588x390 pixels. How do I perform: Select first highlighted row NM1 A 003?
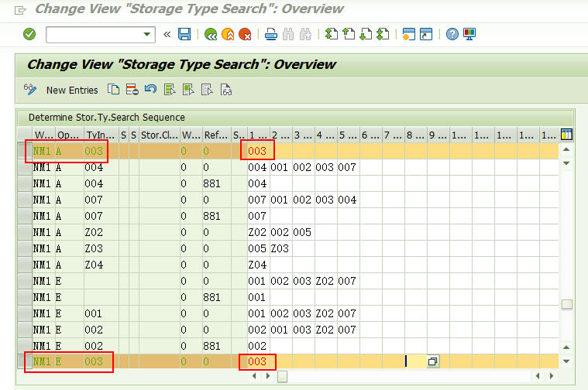point(25,152)
